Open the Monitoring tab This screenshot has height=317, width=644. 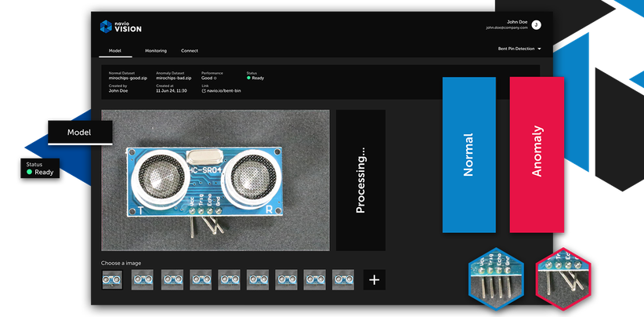[x=156, y=50]
